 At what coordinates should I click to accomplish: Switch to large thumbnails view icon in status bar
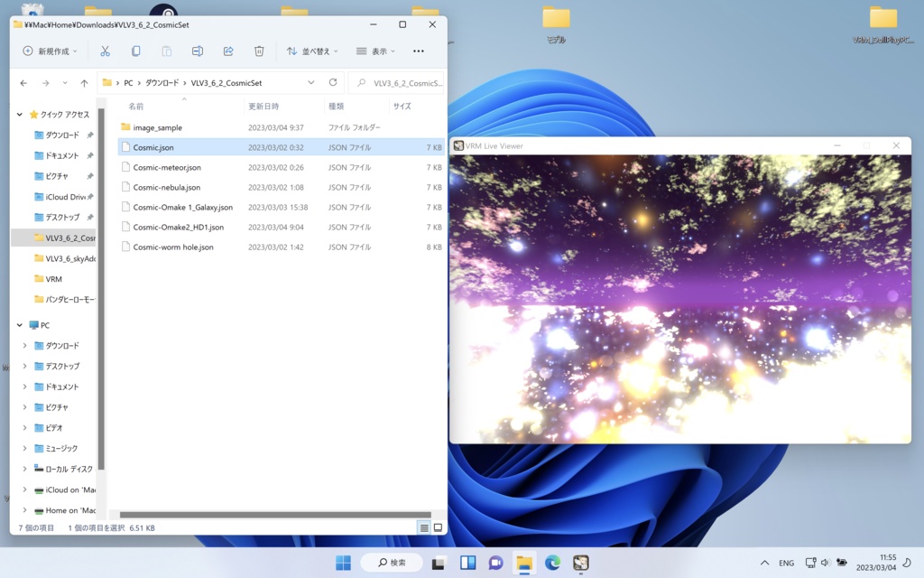(438, 527)
